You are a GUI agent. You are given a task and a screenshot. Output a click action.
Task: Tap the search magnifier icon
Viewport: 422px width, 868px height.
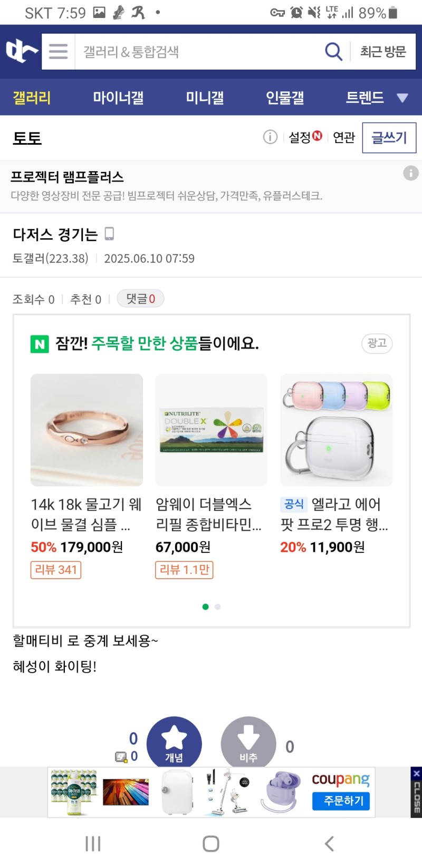point(333,51)
